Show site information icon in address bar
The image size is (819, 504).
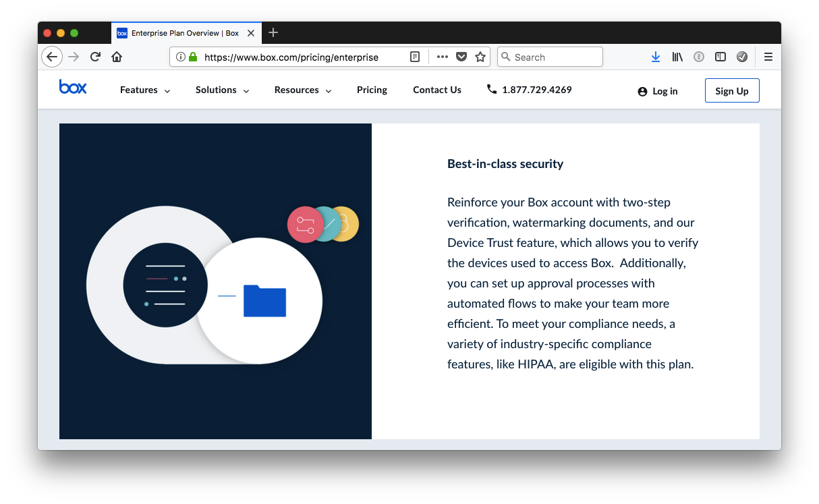tap(180, 57)
